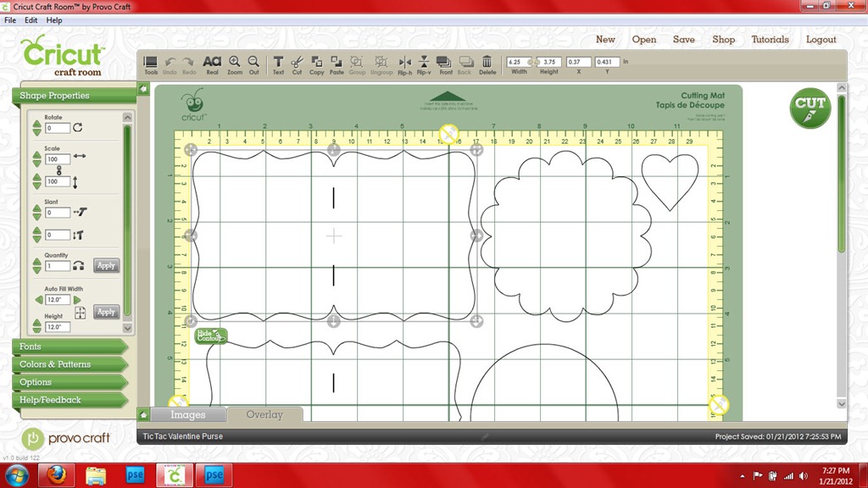Expand the Colors & Patterns panel
The image size is (868, 488).
(70, 364)
